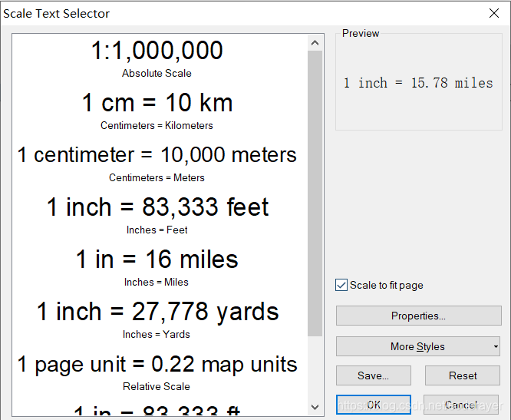
Task: Click the scroll up arrow in style list
Action: pos(315,43)
